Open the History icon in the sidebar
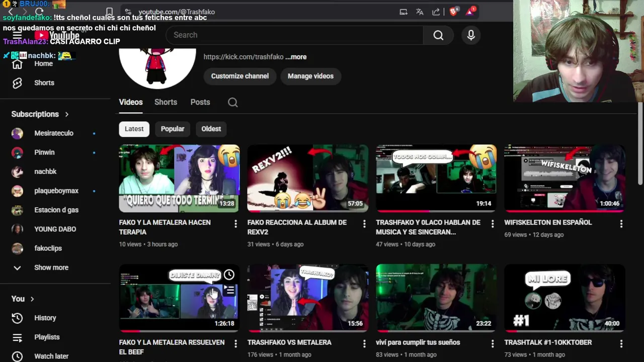 [17, 318]
